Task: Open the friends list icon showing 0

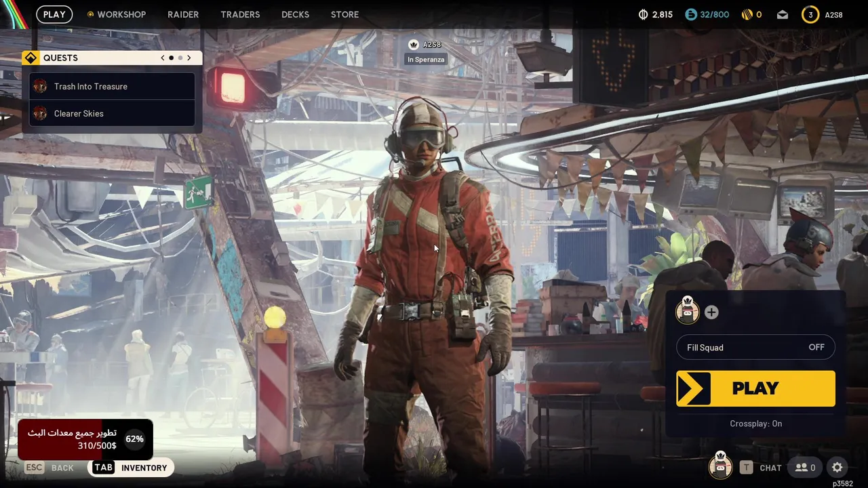Action: pyautogui.click(x=805, y=468)
